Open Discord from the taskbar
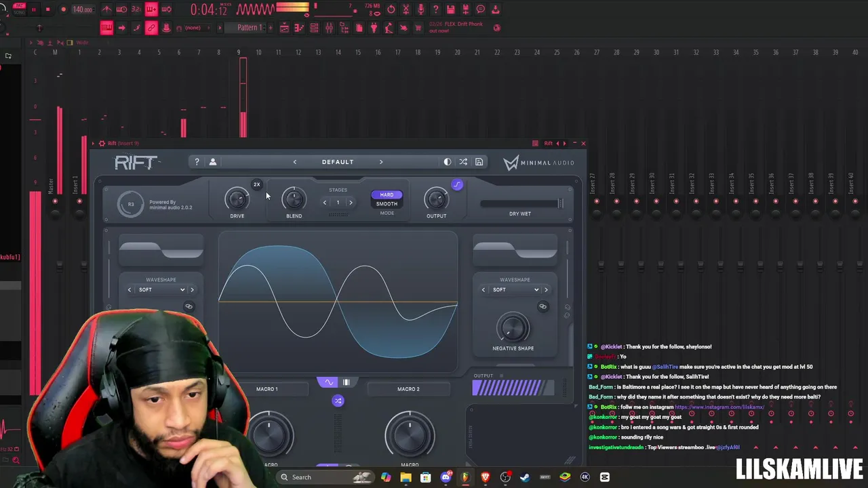The width and height of the screenshot is (868, 488). (x=446, y=477)
